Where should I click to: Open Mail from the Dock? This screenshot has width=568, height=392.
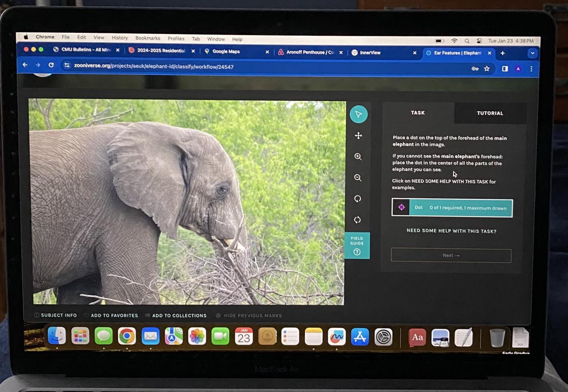tap(150, 336)
